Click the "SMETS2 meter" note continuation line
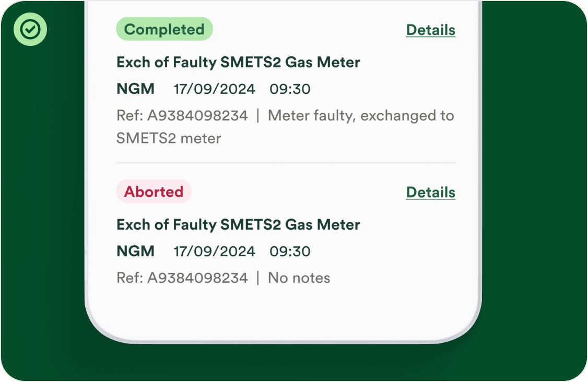Image resolution: width=588 pixels, height=382 pixels. (169, 139)
